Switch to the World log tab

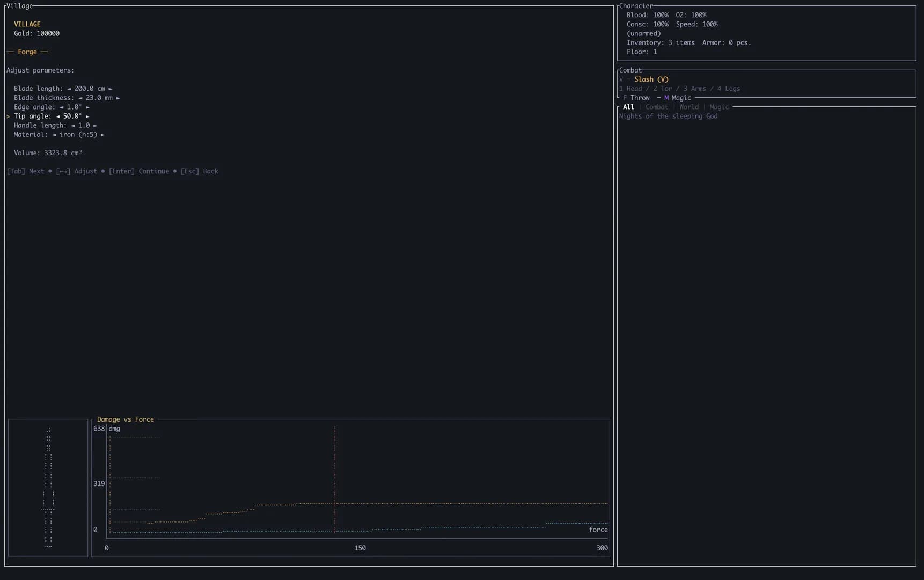click(x=689, y=107)
